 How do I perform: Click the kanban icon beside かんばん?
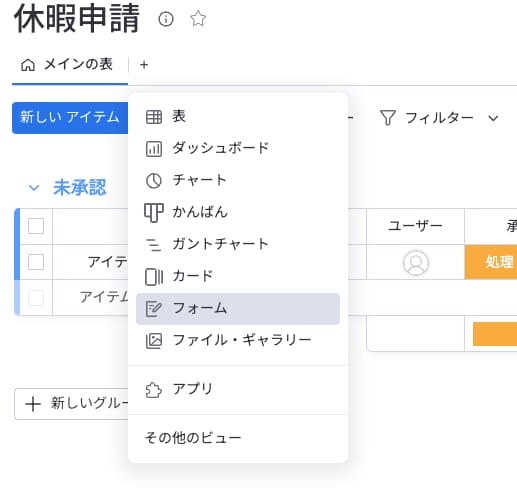[x=154, y=213]
